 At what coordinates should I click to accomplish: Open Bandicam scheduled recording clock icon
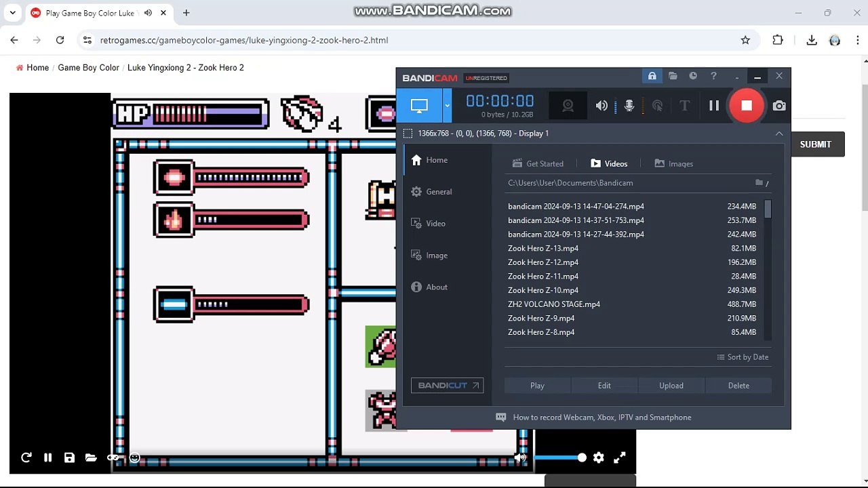click(x=693, y=77)
